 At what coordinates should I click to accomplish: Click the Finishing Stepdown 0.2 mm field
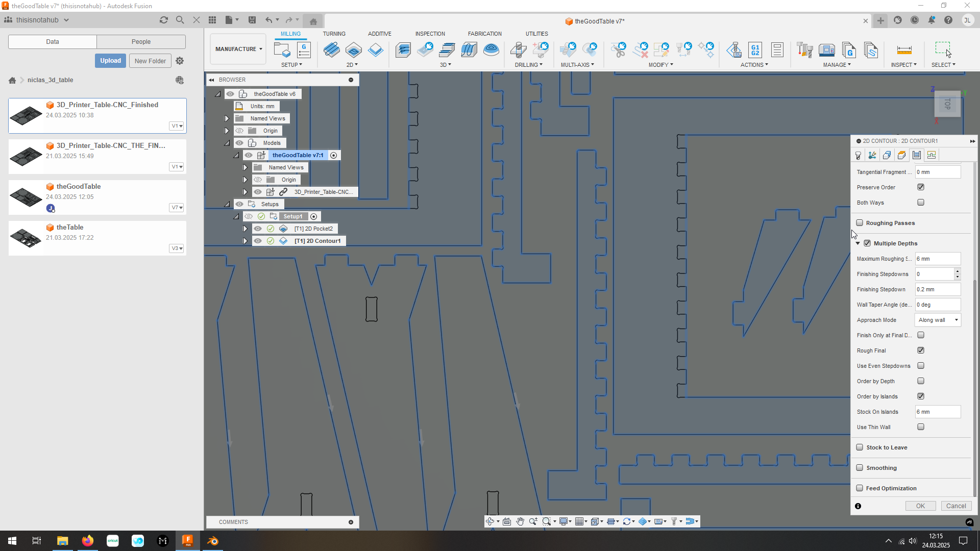click(938, 289)
